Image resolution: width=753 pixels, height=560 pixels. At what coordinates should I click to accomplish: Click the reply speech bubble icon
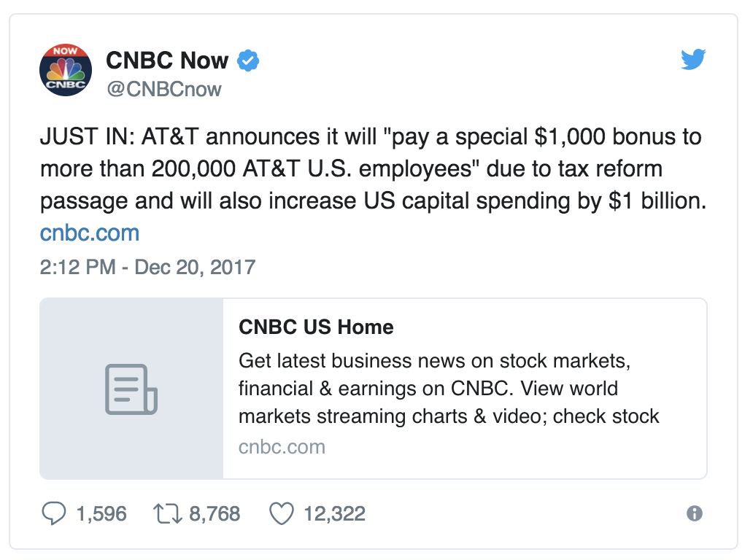click(x=54, y=514)
